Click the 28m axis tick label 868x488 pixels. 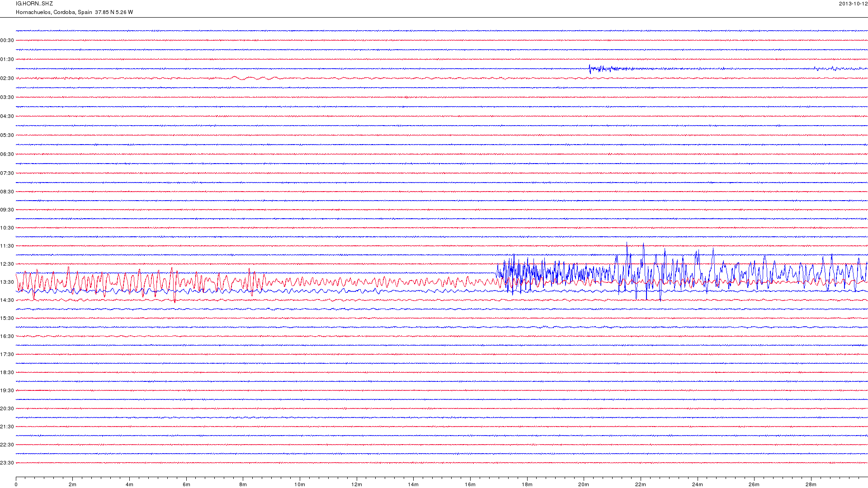(811, 484)
